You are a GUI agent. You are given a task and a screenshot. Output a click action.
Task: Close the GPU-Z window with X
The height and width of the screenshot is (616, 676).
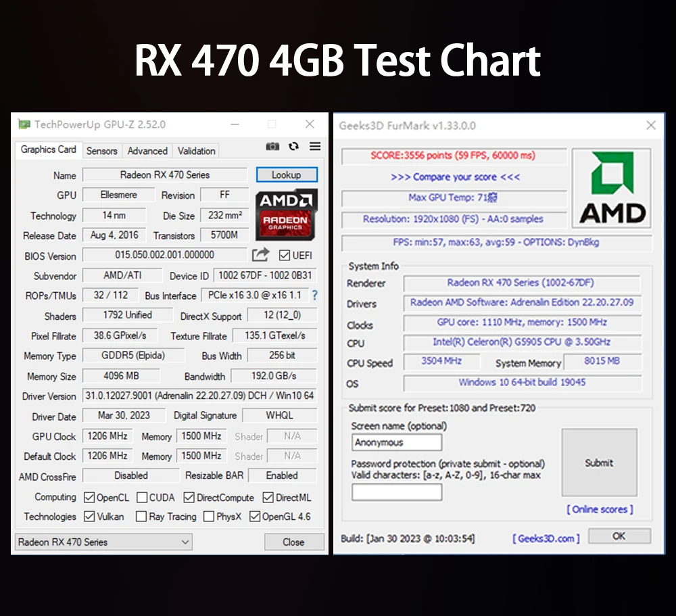(x=310, y=124)
